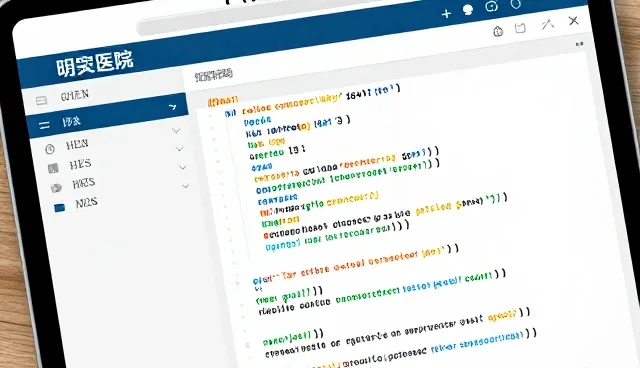The height and width of the screenshot is (368, 640).
Task: Select the NRS sidebar item
Action: [x=87, y=203]
